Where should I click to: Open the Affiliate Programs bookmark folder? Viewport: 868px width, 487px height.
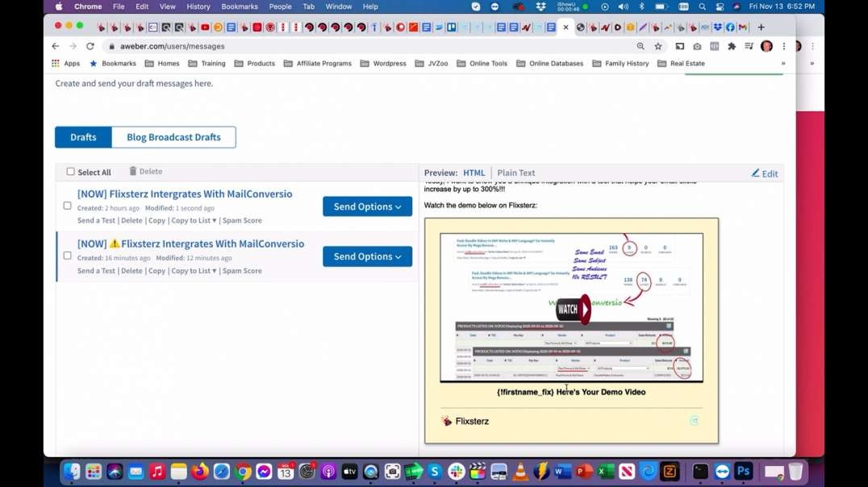tap(318, 64)
